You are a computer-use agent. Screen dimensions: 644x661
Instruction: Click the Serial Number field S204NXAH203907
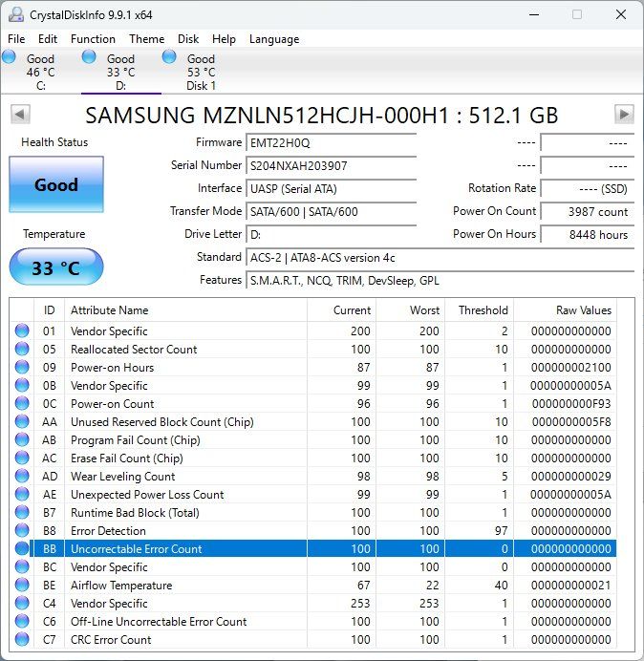(x=331, y=165)
